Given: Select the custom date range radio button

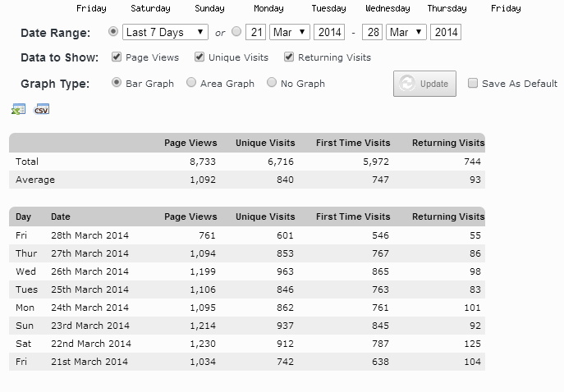Looking at the screenshot, I should point(236,32).
